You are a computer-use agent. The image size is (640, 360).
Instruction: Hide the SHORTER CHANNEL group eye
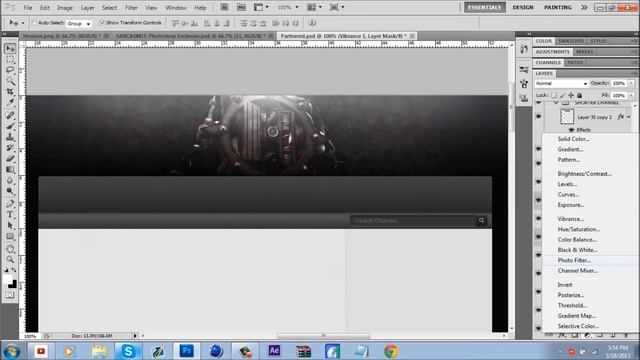[538, 102]
